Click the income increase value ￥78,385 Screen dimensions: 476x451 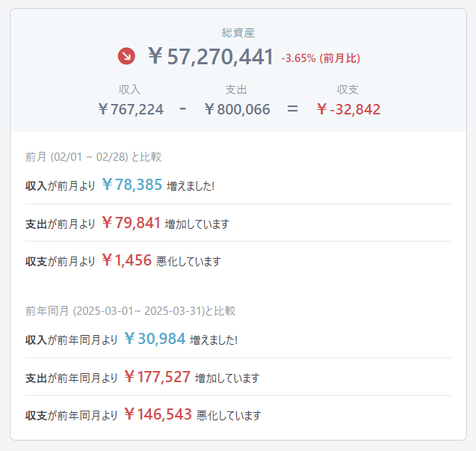pyautogui.click(x=132, y=185)
